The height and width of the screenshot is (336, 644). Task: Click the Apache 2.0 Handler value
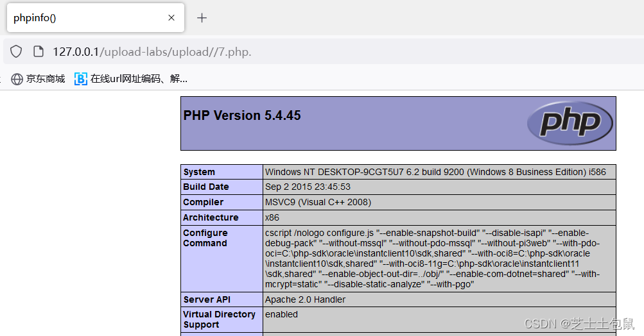click(305, 299)
